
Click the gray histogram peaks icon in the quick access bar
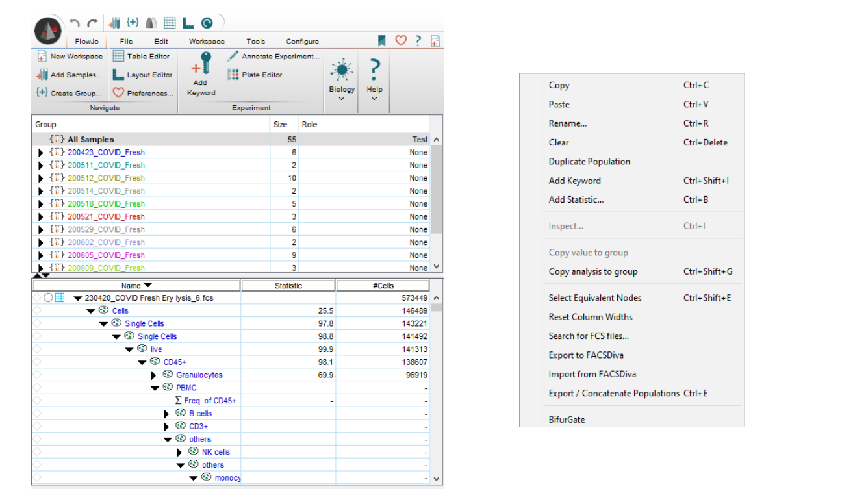(151, 23)
